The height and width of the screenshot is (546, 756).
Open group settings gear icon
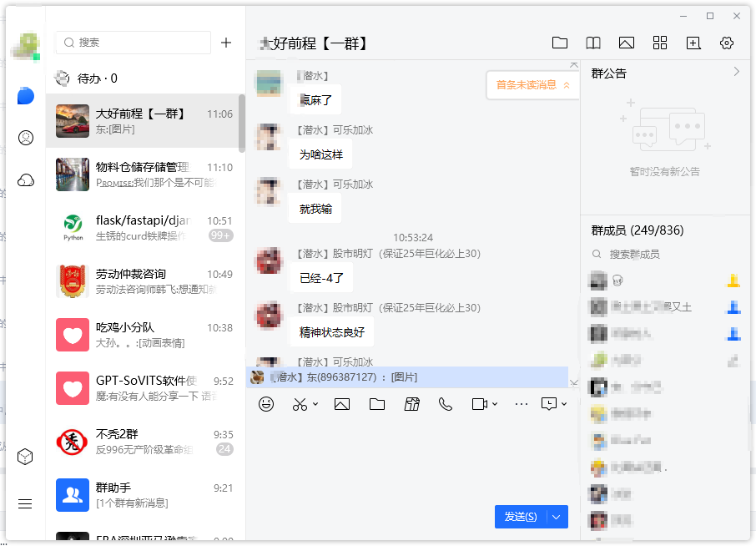727,43
